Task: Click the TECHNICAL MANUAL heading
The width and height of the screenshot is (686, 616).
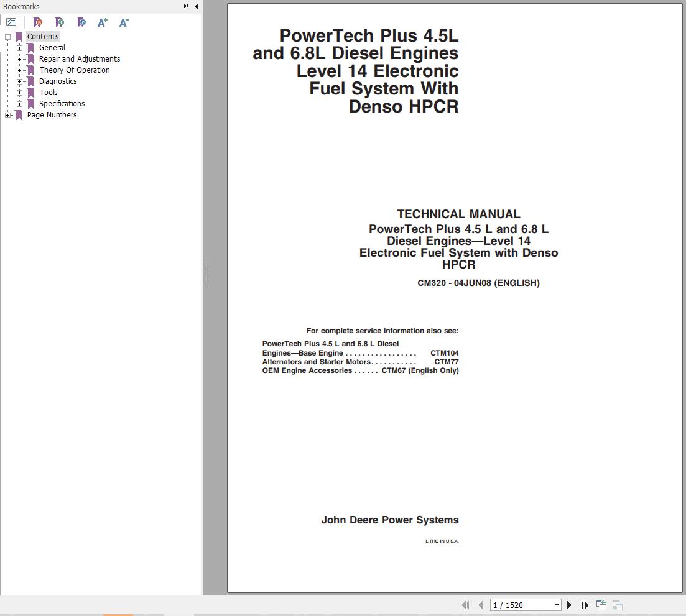Action: (458, 214)
